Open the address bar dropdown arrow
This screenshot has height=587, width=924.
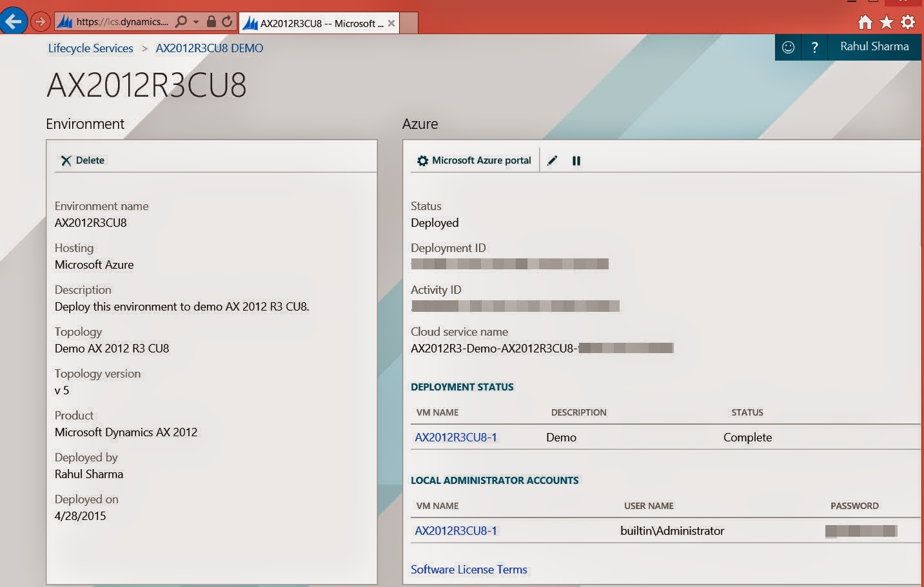click(196, 22)
